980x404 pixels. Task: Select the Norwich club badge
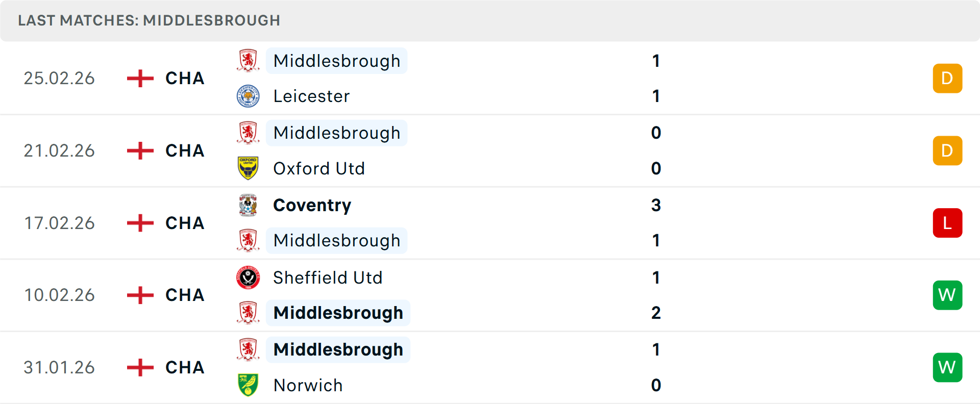(249, 384)
